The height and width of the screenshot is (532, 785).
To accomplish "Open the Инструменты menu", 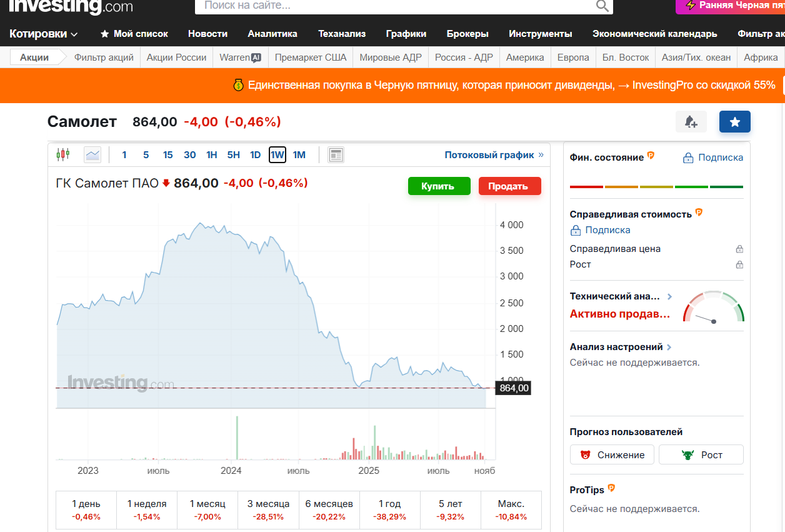I will click(541, 34).
